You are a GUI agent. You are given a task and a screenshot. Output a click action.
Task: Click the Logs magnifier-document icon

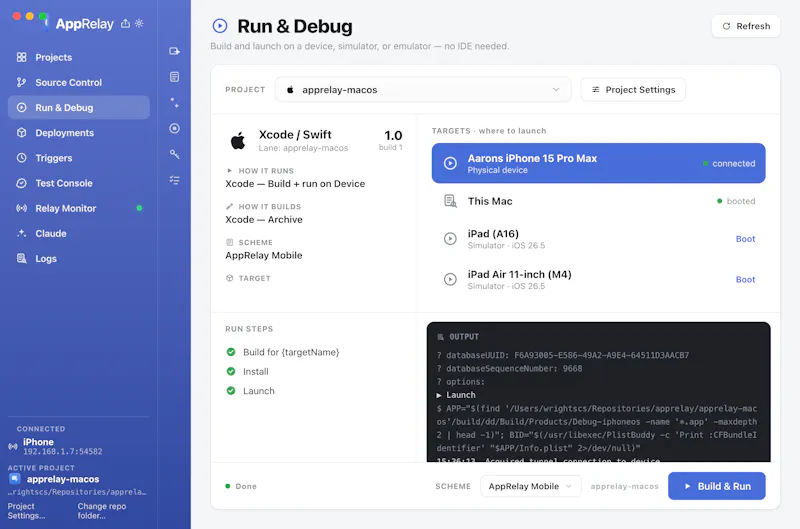(21, 259)
